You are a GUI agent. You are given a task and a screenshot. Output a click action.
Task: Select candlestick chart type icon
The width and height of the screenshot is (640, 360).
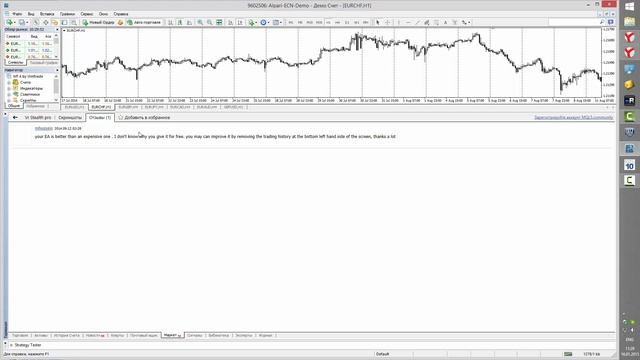180,22
